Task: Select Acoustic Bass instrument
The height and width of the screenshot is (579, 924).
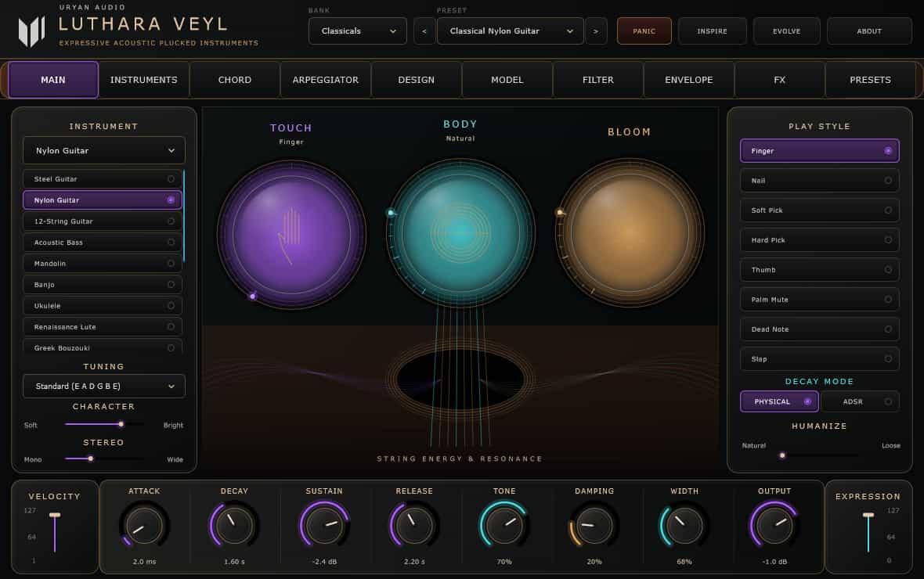Action: point(103,243)
